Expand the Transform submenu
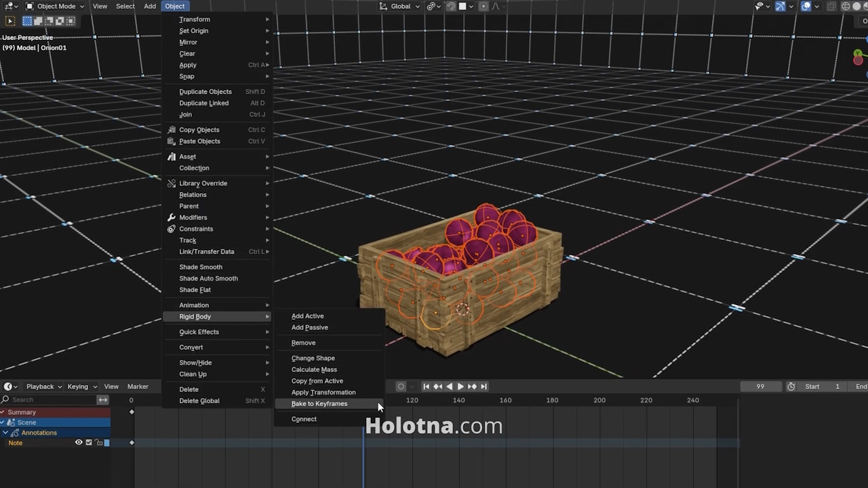 pyautogui.click(x=218, y=20)
